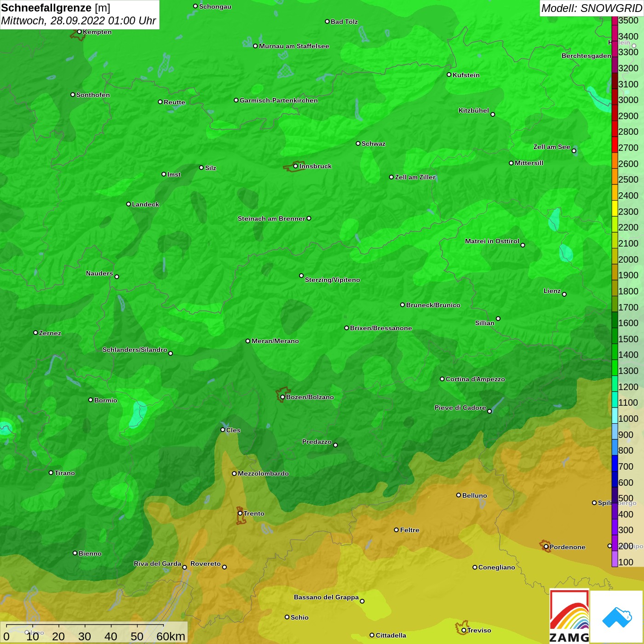Select the 3500 m legend color

[x=615, y=21]
